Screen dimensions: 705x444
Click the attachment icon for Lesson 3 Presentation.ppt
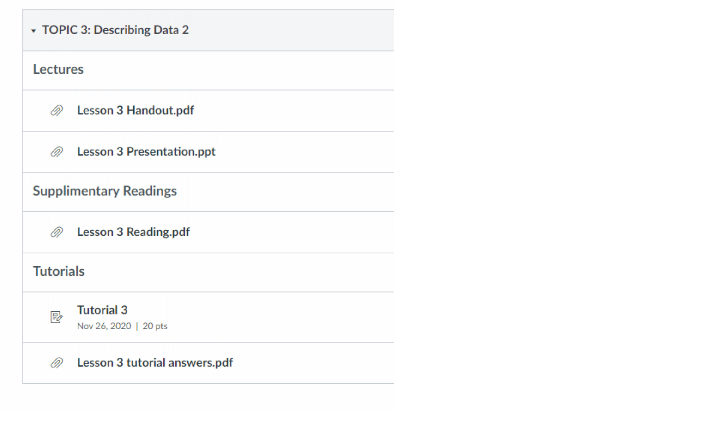coord(57,152)
